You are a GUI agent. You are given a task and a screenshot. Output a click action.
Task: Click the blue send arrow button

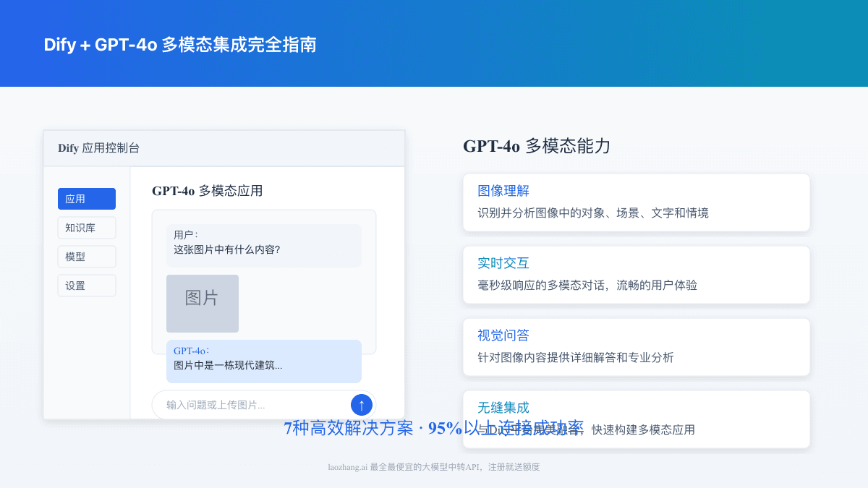(362, 405)
